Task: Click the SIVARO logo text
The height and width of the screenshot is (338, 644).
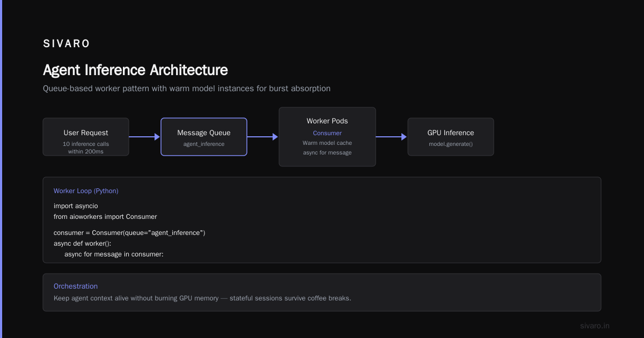Action: click(67, 44)
